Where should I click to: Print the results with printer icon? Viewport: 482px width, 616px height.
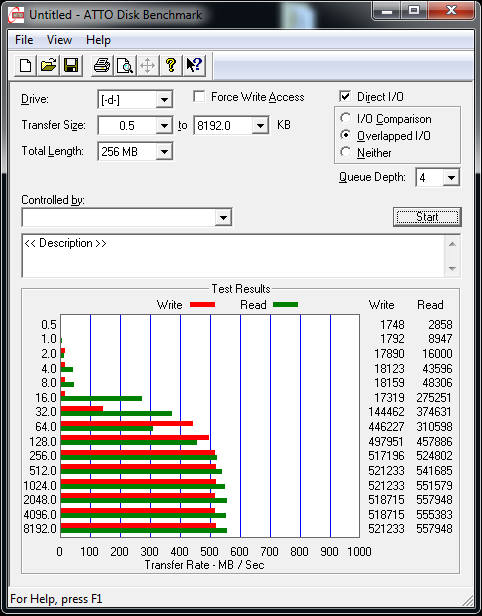pyautogui.click(x=102, y=65)
